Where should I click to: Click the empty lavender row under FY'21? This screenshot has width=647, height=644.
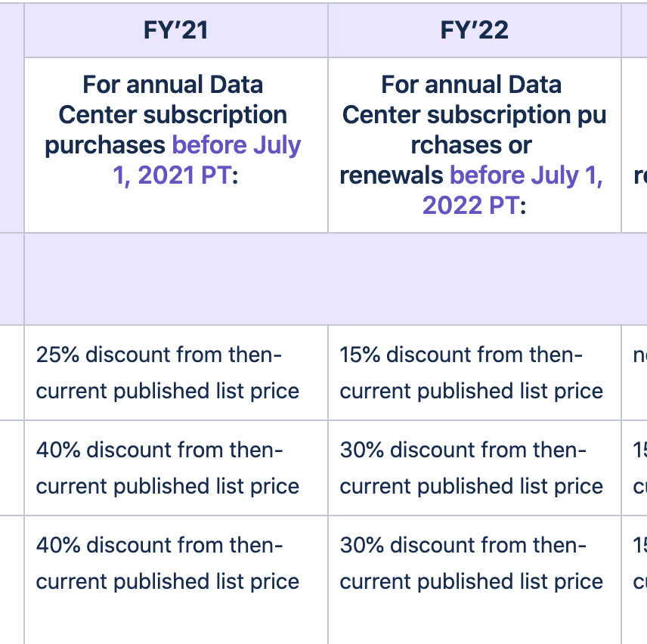[176, 278]
